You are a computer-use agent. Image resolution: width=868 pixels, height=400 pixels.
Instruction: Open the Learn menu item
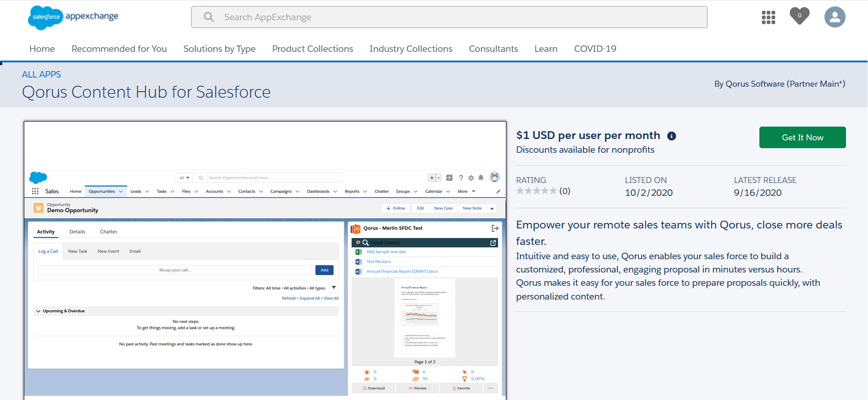[x=546, y=49]
